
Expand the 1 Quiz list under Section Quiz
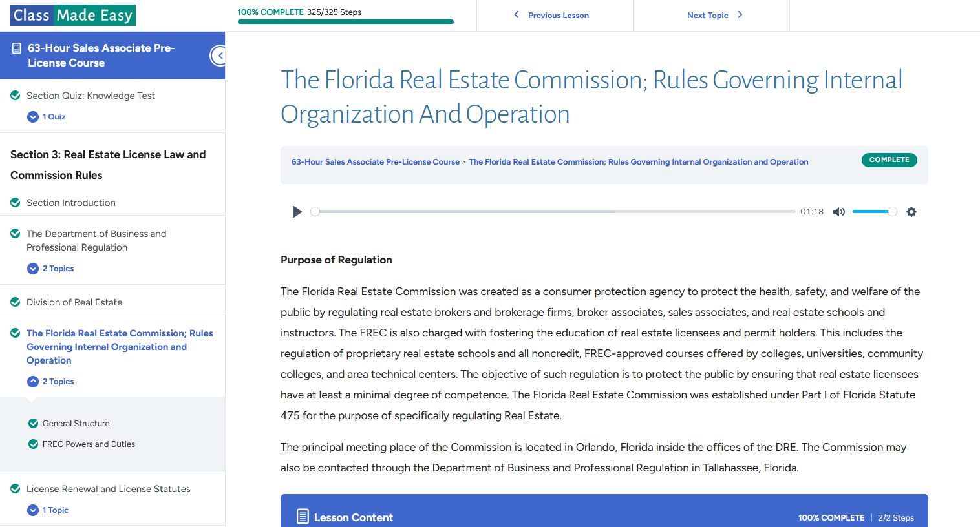[x=47, y=117]
